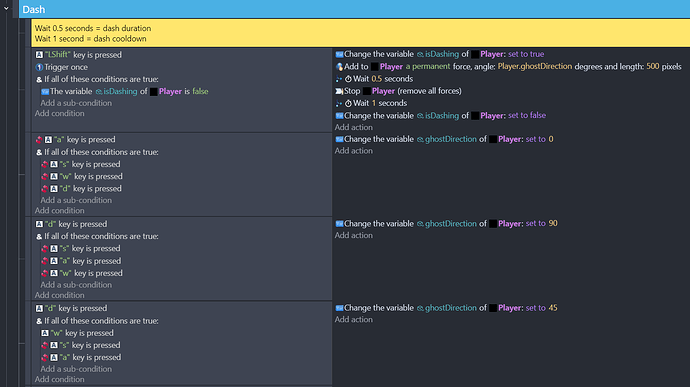
Task: Click variable icon on isDashing set to true
Action: click(x=339, y=54)
